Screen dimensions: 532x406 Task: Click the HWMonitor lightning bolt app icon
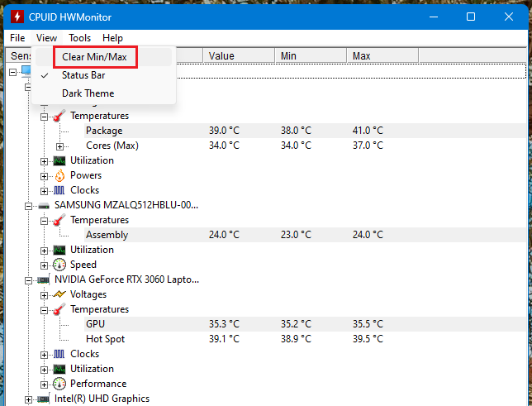point(17,17)
